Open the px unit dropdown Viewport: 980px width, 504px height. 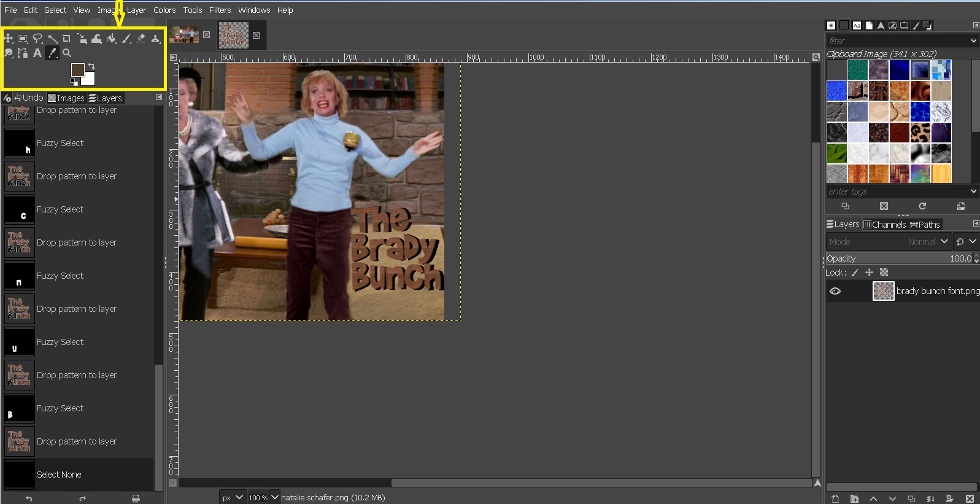pos(233,497)
